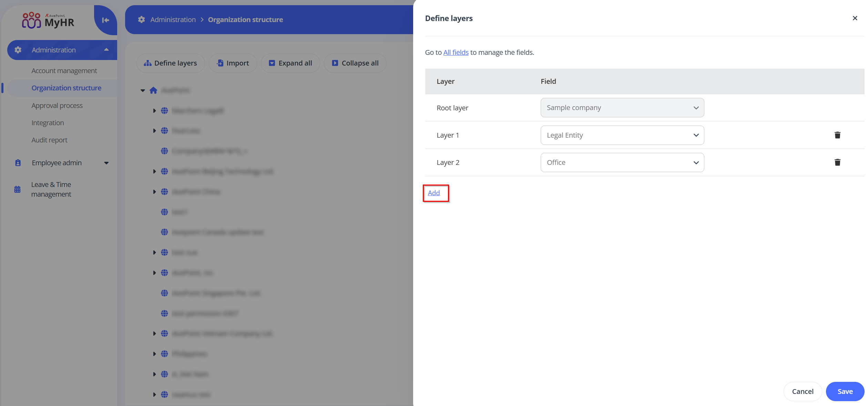868x406 pixels.
Task: Collapse the Administration menu section
Action: tap(106, 50)
